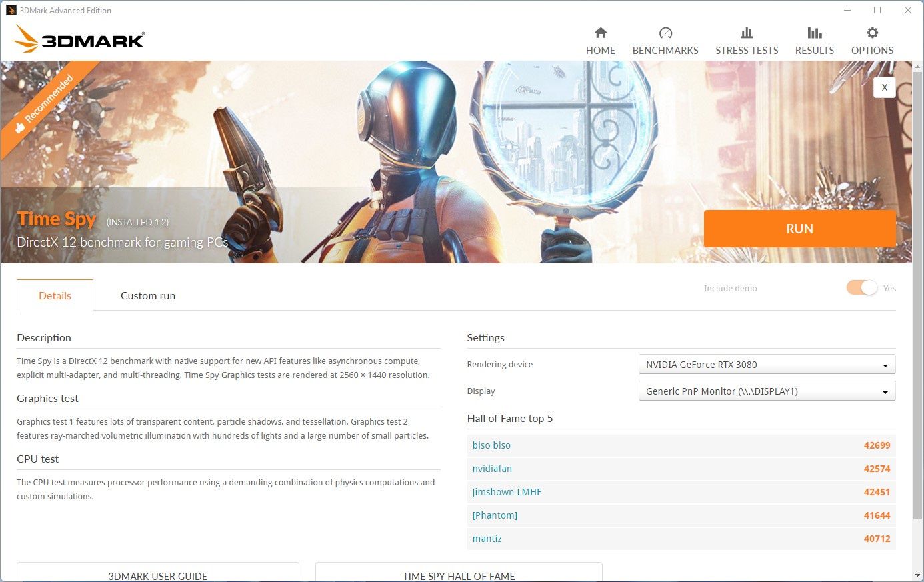This screenshot has width=924, height=582.
Task: Open the Display monitor dropdown
Action: tap(767, 391)
